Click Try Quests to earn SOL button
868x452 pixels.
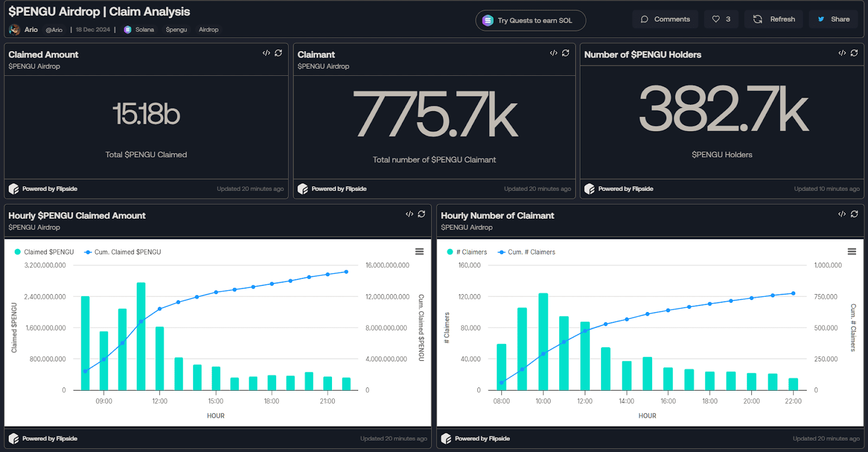(530, 21)
